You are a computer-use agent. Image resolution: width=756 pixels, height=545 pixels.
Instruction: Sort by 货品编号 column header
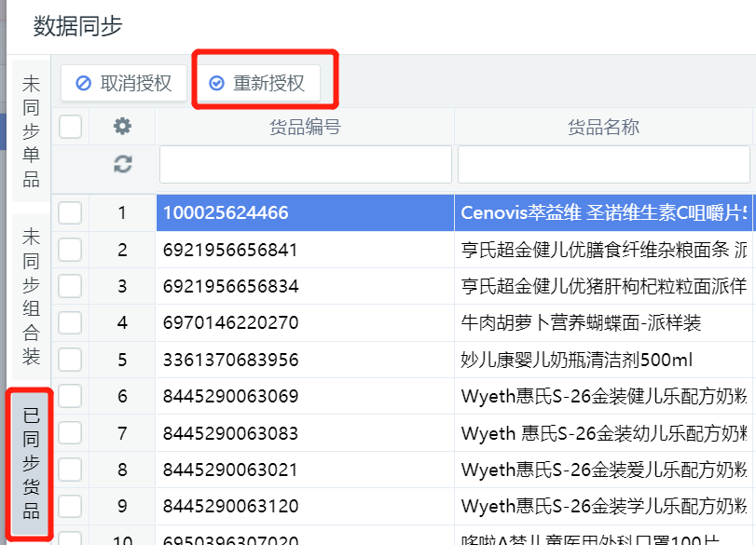coord(305,127)
